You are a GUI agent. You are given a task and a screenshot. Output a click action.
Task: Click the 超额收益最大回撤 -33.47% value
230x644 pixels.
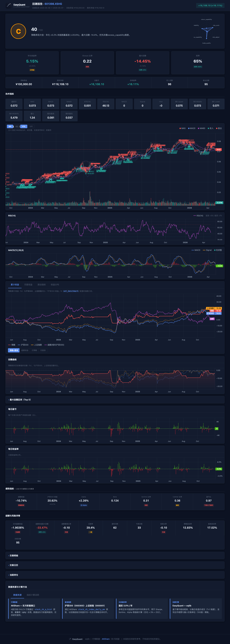click(x=42, y=528)
